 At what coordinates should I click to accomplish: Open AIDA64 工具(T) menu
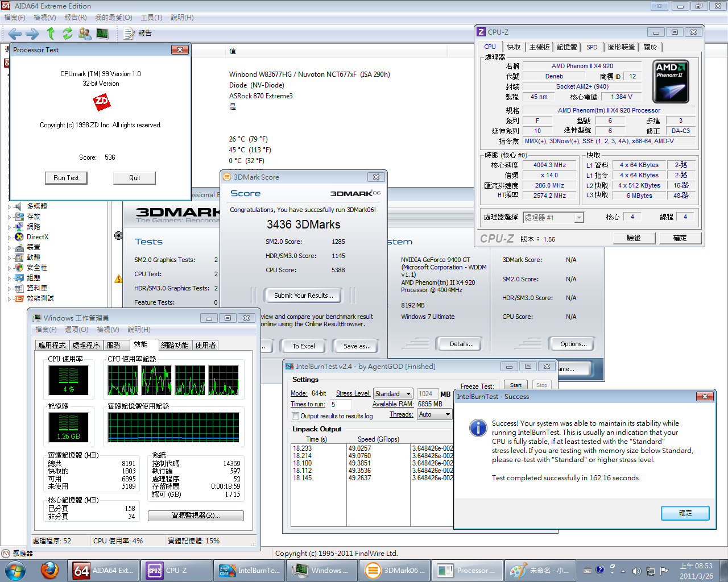coord(151,18)
